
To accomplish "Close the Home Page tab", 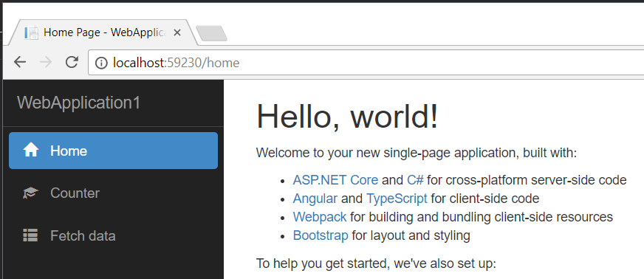I will (177, 32).
